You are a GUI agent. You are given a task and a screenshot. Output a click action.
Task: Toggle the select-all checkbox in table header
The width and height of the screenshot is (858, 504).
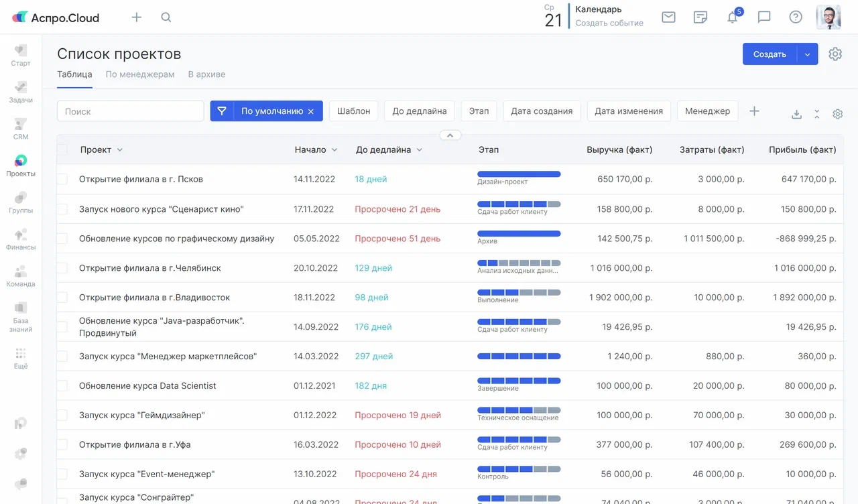[x=62, y=149]
